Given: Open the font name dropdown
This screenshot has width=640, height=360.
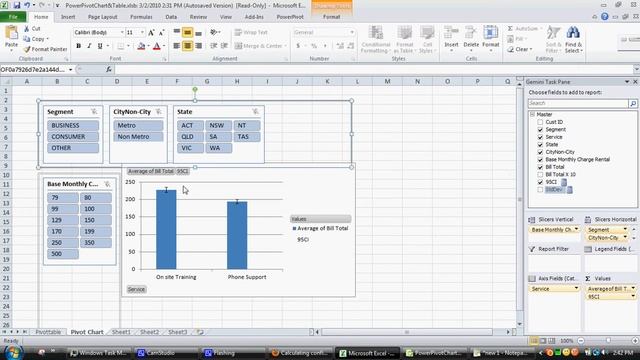Looking at the screenshot, I should coord(122,32).
